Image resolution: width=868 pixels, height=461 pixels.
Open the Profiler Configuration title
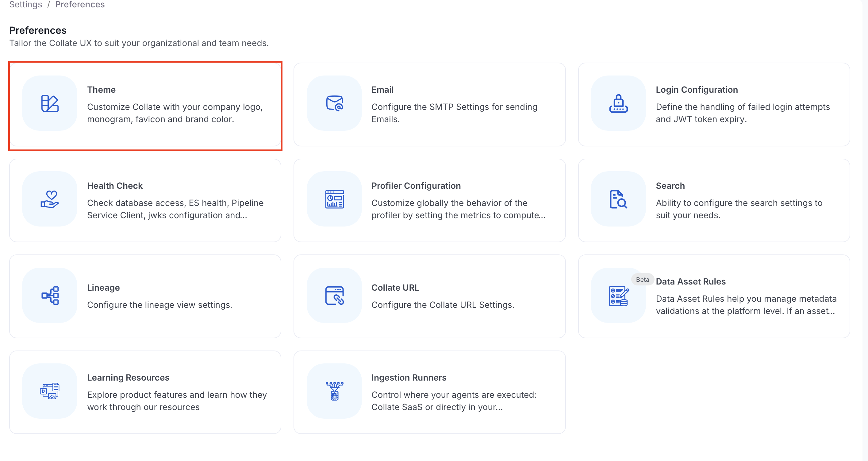tap(416, 186)
